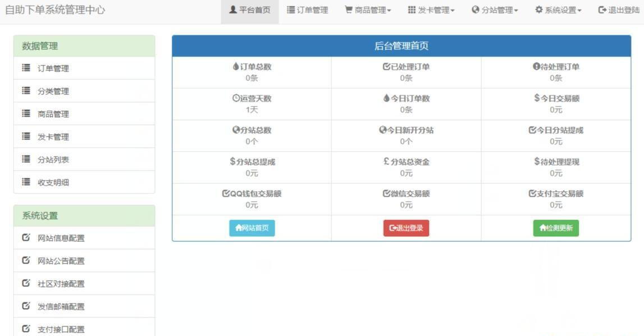
Task: Click the pound icon beside 分站总资金
Action: (x=386, y=161)
